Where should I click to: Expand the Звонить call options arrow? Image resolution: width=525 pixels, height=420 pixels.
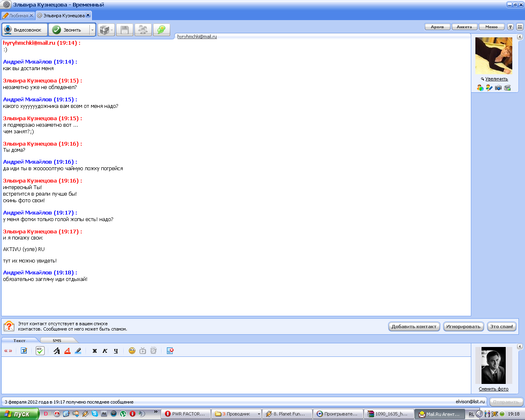(92, 30)
